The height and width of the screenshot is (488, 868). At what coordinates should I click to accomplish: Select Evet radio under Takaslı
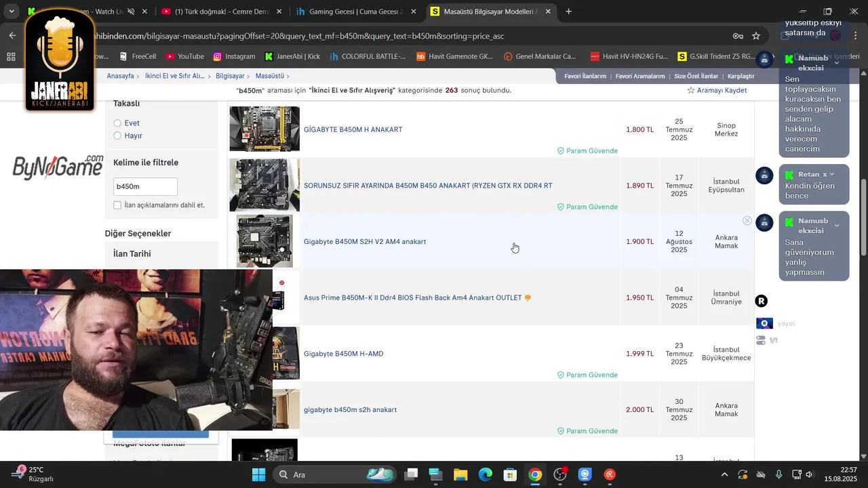pyautogui.click(x=117, y=123)
